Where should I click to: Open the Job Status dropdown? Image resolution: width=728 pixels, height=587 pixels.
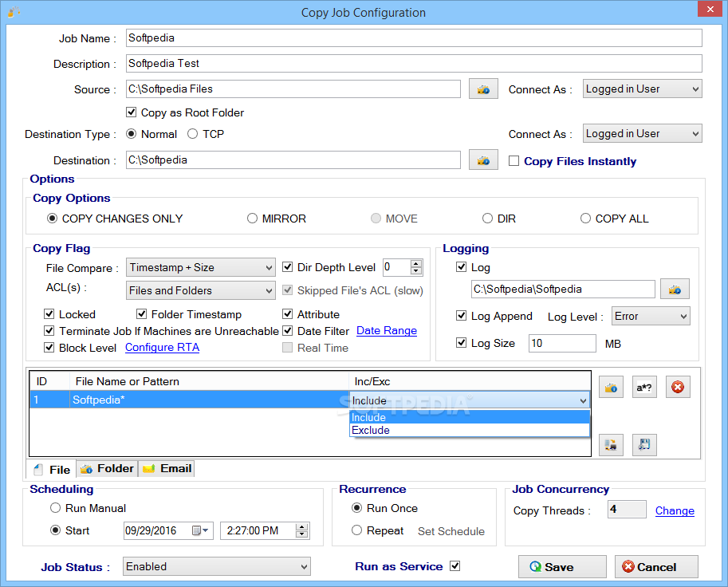[x=216, y=566]
